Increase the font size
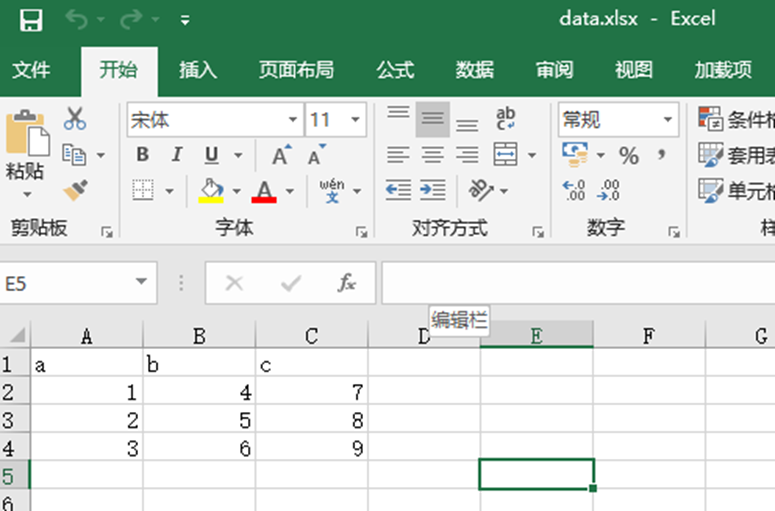 pyautogui.click(x=282, y=155)
